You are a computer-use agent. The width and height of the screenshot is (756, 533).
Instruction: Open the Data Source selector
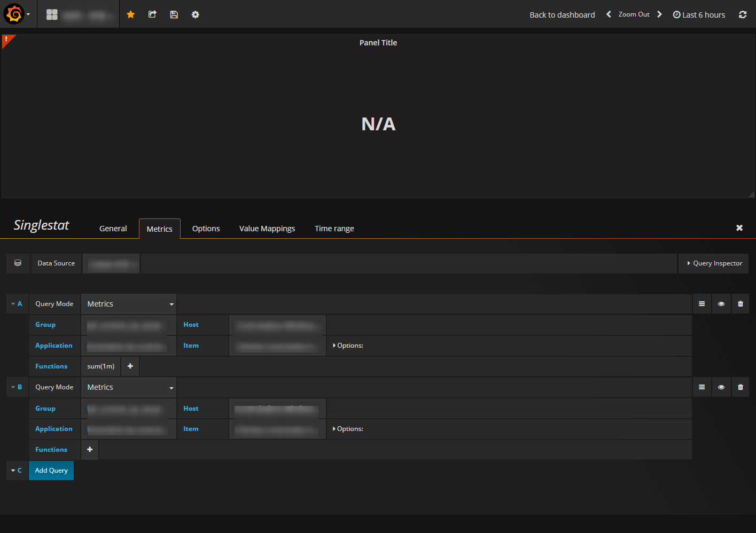(x=111, y=263)
